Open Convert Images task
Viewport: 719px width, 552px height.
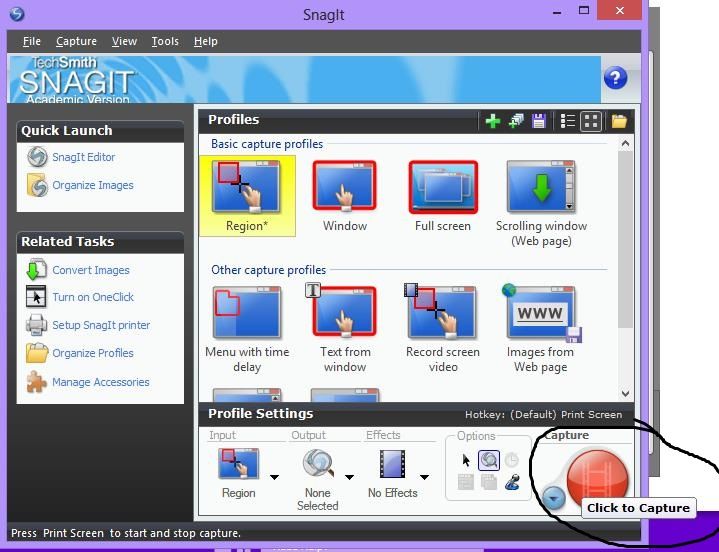coord(91,270)
